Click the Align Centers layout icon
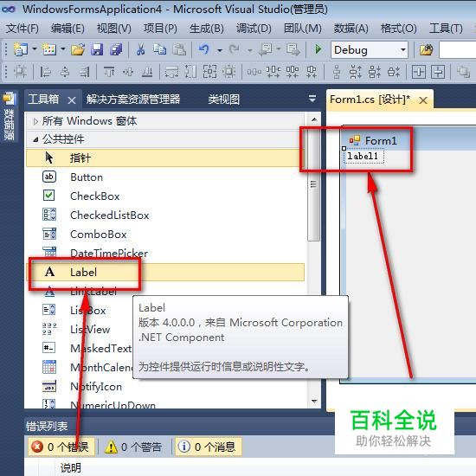476x476 pixels. click(x=65, y=72)
